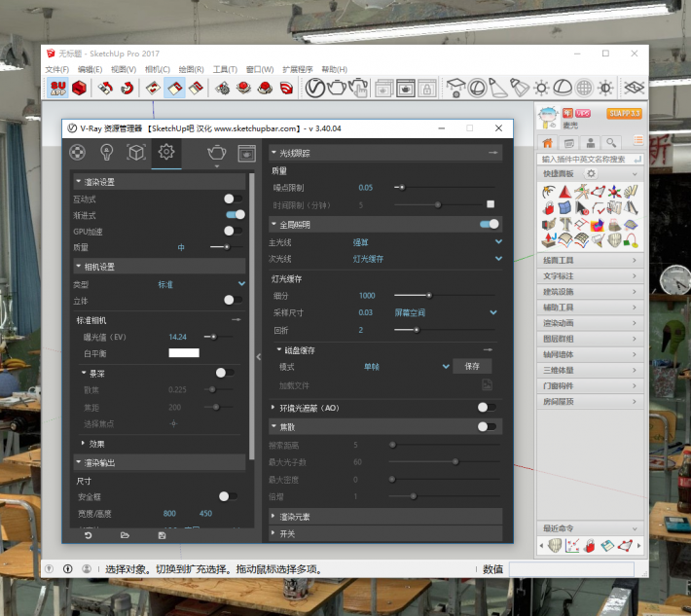Viewport: 691px width, 616px height.
Task: Load settings with folder icon at bottom
Action: pyautogui.click(x=125, y=535)
